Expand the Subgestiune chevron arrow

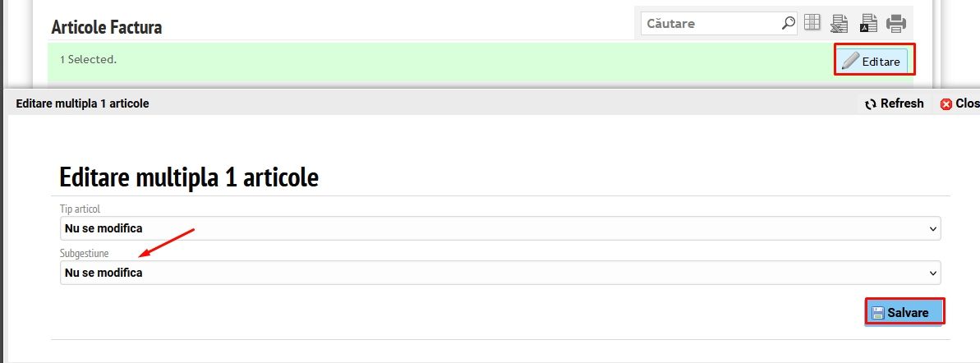tap(932, 273)
